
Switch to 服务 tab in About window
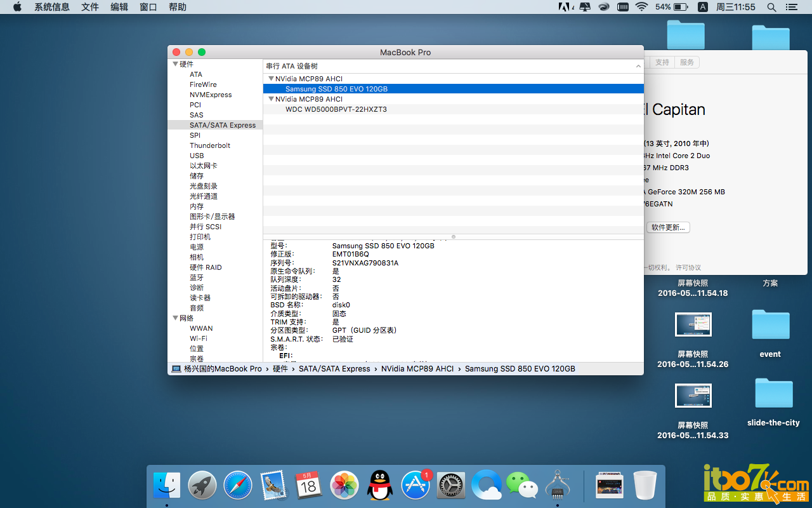point(687,62)
